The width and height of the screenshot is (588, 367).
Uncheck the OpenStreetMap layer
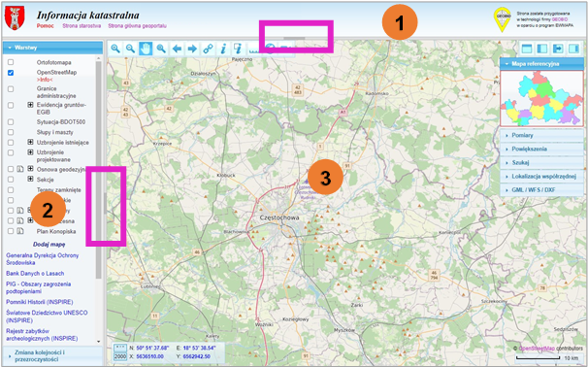point(11,73)
